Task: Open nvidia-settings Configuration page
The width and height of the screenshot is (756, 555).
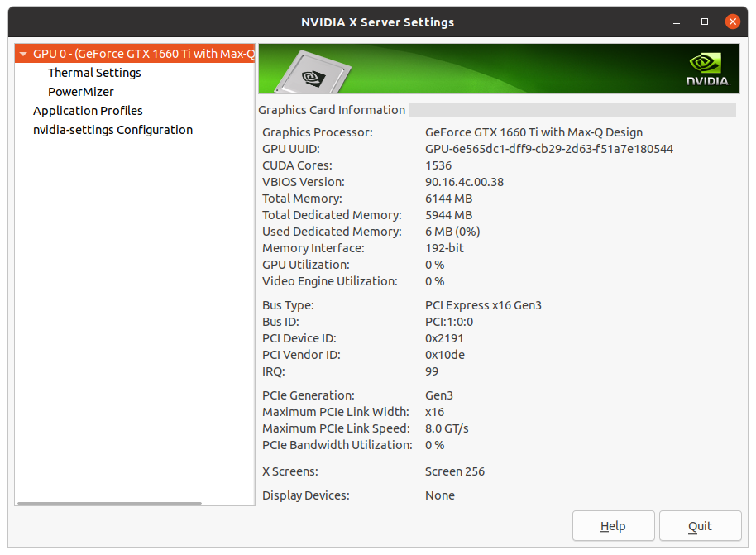Action: 112,130
